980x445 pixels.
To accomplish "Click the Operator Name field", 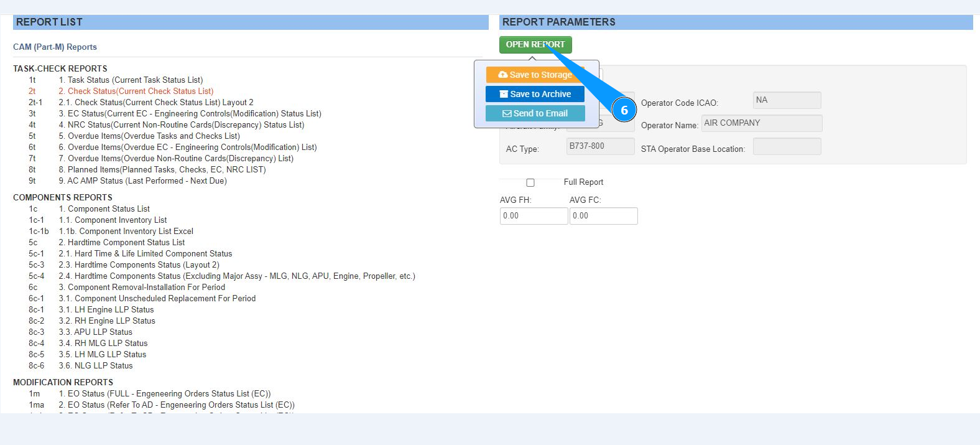I will pyautogui.click(x=762, y=123).
